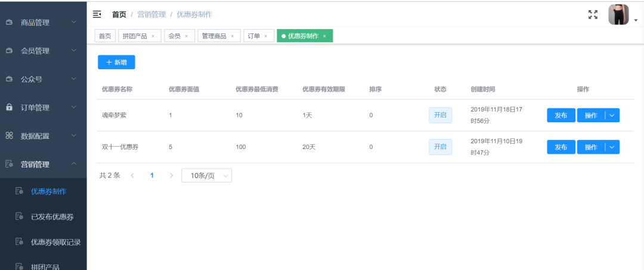Open 操作 dropdown arrow for 魂牵梦萦

pos(612,115)
